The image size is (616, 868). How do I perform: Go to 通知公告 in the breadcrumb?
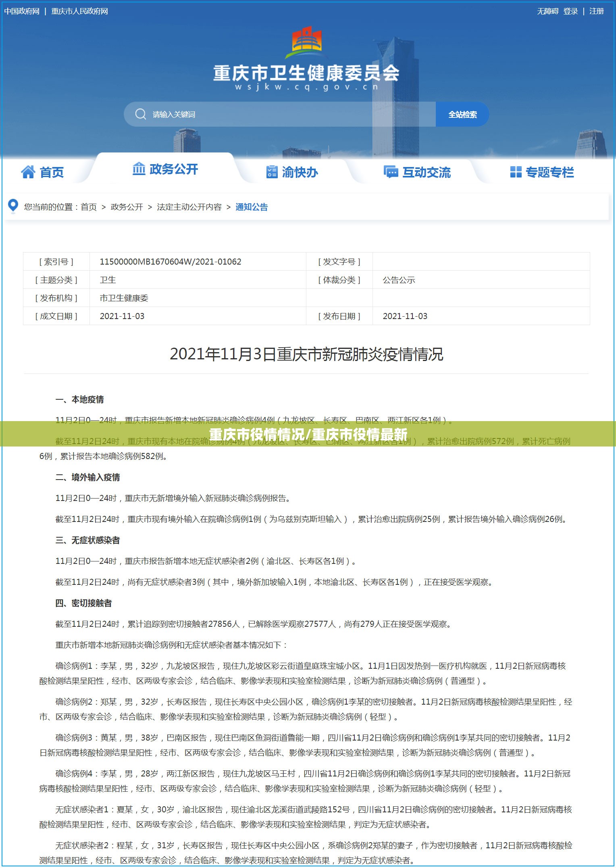(252, 207)
